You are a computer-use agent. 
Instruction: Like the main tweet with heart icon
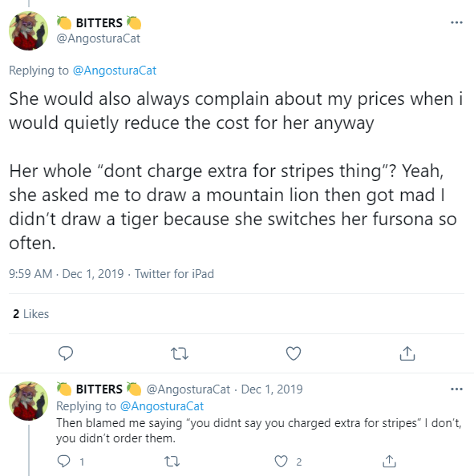[x=294, y=353]
